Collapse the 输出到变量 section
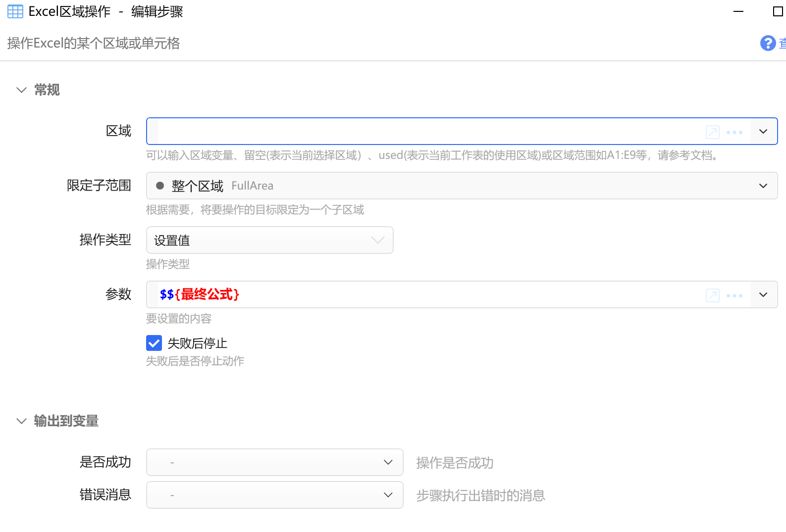 pos(21,421)
